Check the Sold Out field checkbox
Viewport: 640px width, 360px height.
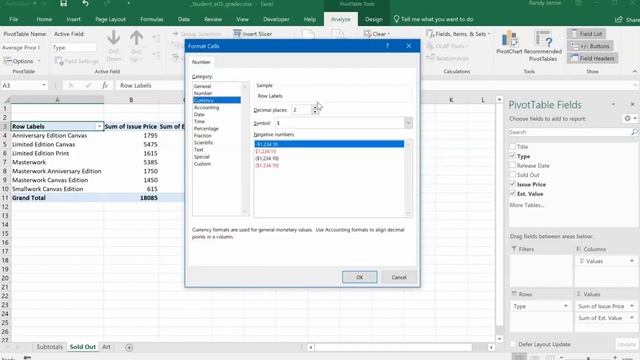pos(513,175)
